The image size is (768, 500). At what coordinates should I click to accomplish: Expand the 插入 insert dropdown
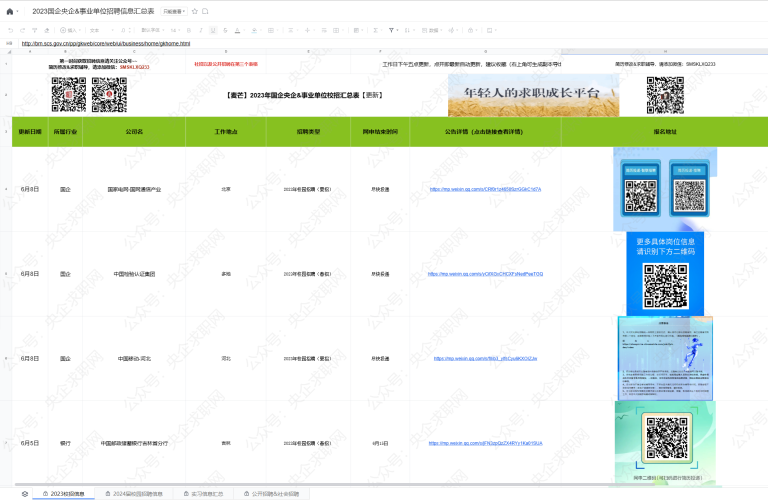(x=70, y=30)
